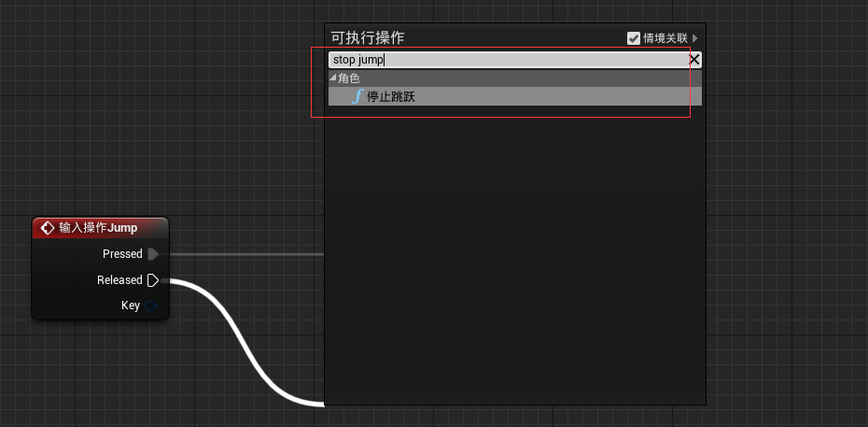868x427 pixels.
Task: Clear the search box with X
Action: (x=694, y=60)
